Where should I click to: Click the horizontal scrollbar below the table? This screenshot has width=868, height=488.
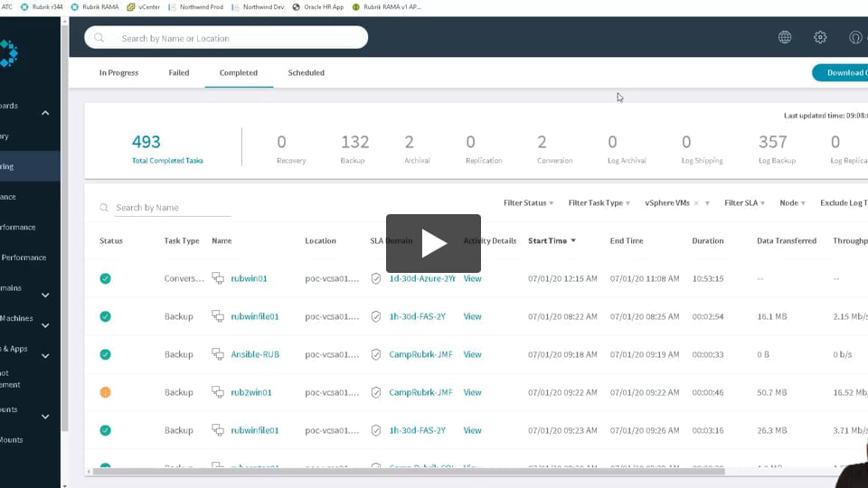[409, 472]
